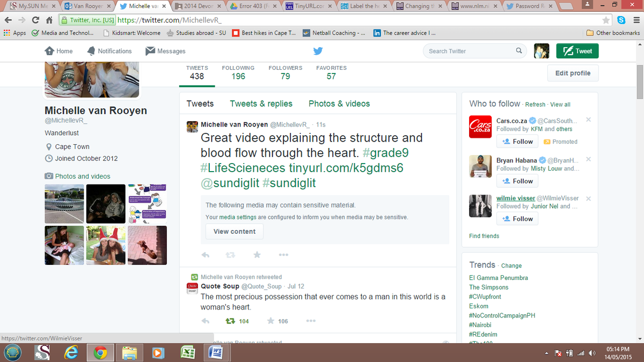Screen dimensions: 644x362
Task: Open Internet Explorer from taskbar
Action: coord(71,352)
